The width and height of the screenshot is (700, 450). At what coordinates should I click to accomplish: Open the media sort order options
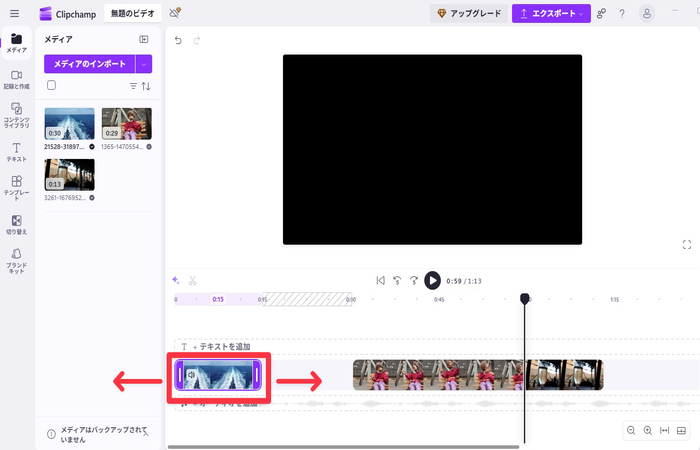click(x=146, y=87)
